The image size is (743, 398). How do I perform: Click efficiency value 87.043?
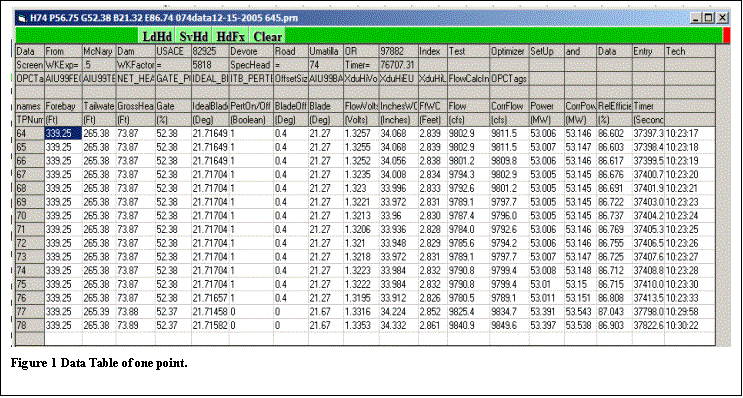(x=614, y=311)
